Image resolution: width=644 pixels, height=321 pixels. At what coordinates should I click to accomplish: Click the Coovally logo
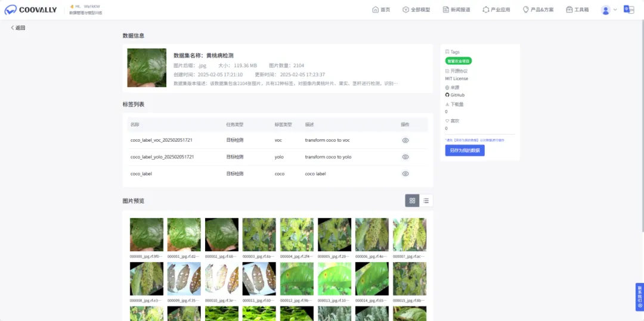click(x=31, y=10)
